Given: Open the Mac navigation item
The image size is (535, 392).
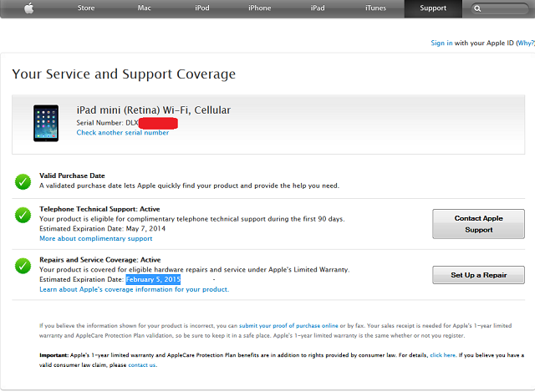Looking at the screenshot, I should coord(144,8).
